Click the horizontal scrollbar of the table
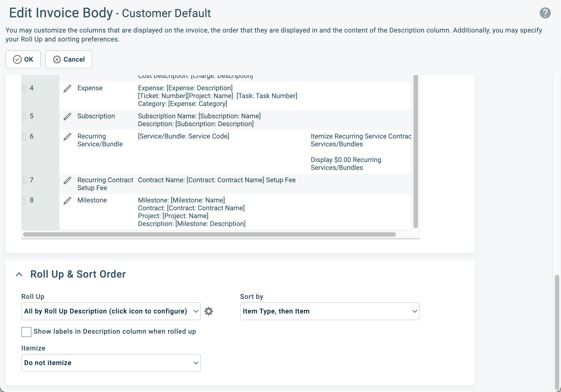 [210, 234]
